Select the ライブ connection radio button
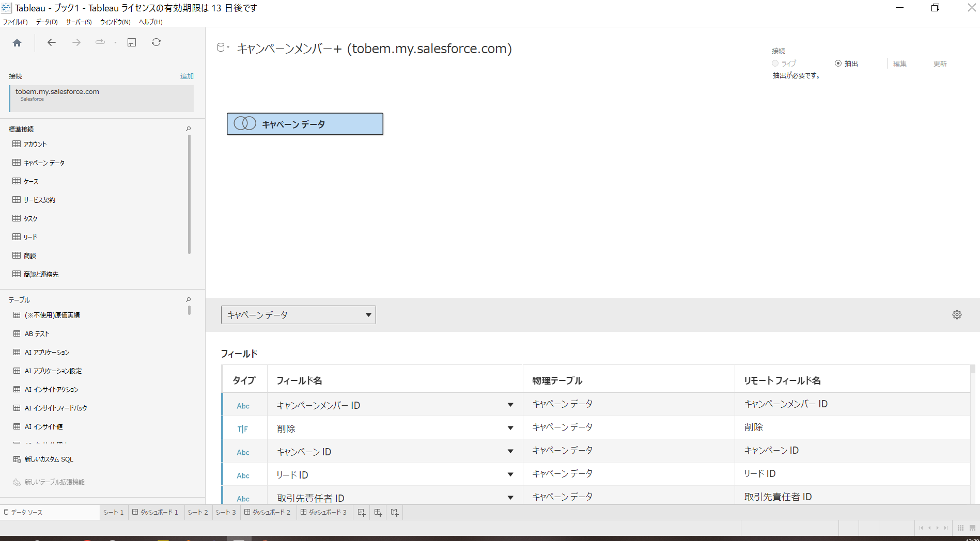This screenshot has width=980, height=541. 775,63
